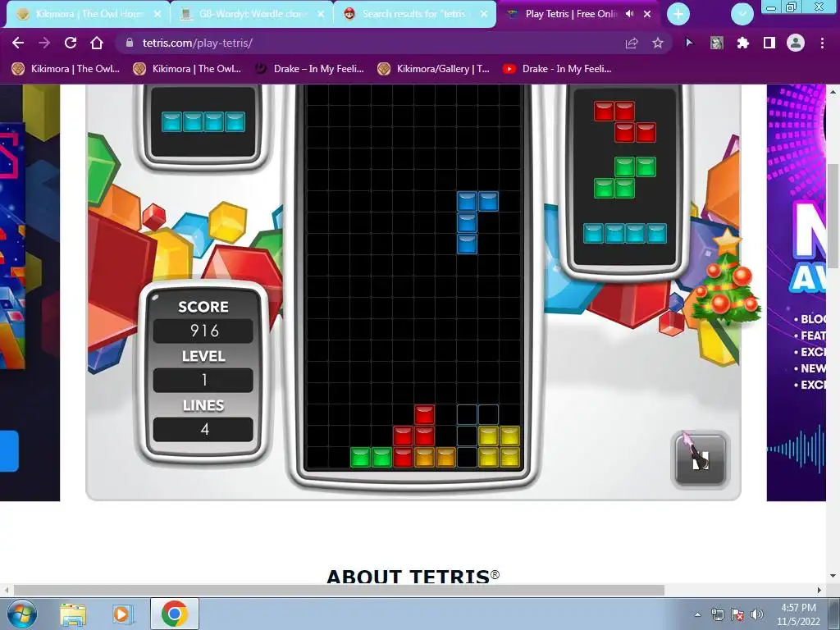
Task: Click the hold piece box with cyan I-piece
Action: (x=203, y=122)
